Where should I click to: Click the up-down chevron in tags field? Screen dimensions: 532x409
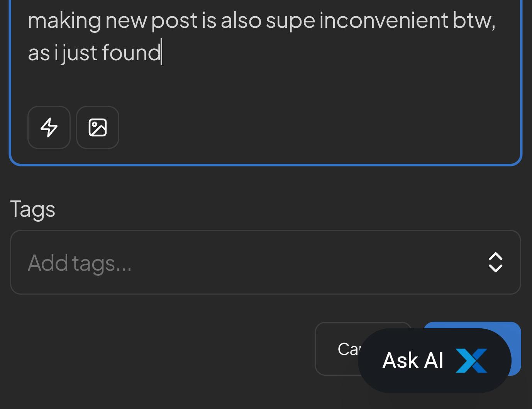click(x=495, y=263)
